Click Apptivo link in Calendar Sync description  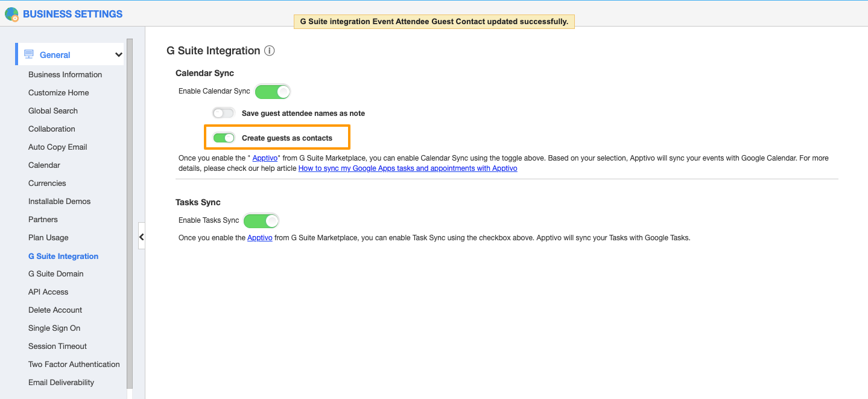265,158
